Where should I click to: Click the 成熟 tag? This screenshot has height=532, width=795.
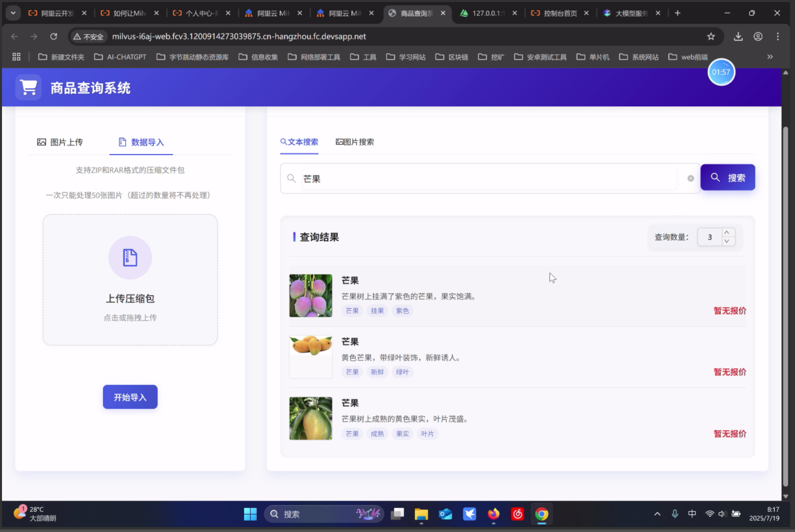coord(377,434)
